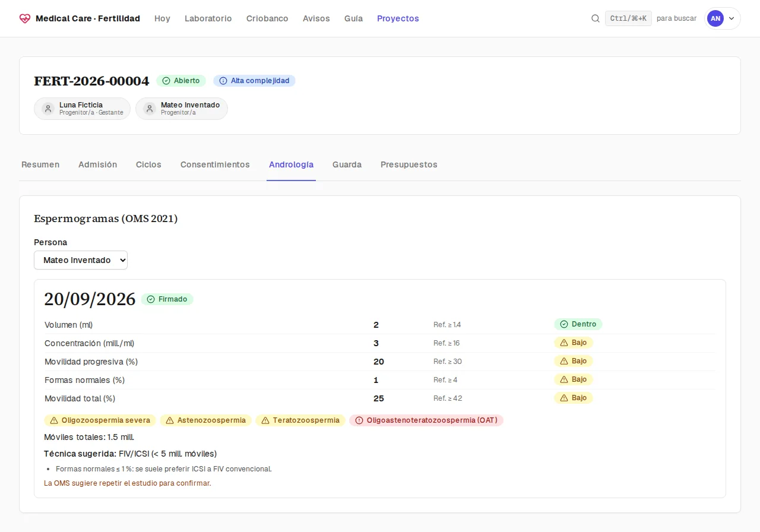Image resolution: width=760 pixels, height=532 pixels.
Task: Open the Avisos section
Action: [x=316, y=18]
